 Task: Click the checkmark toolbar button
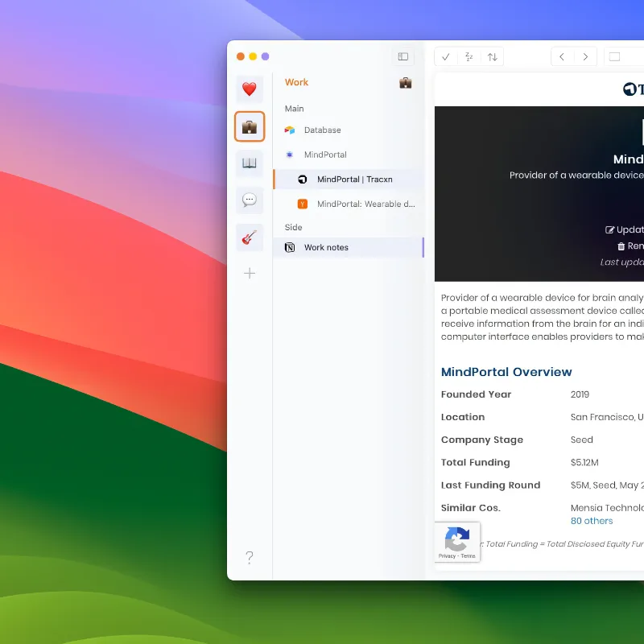click(x=446, y=57)
